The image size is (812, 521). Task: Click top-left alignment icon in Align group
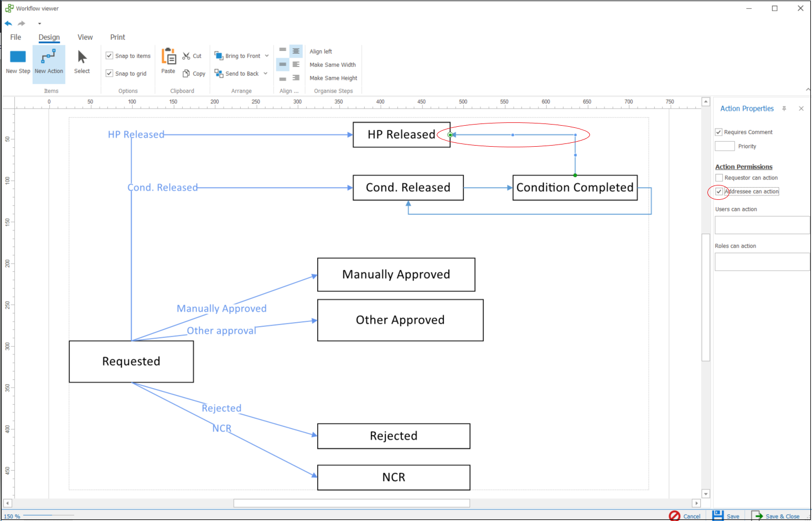click(283, 50)
